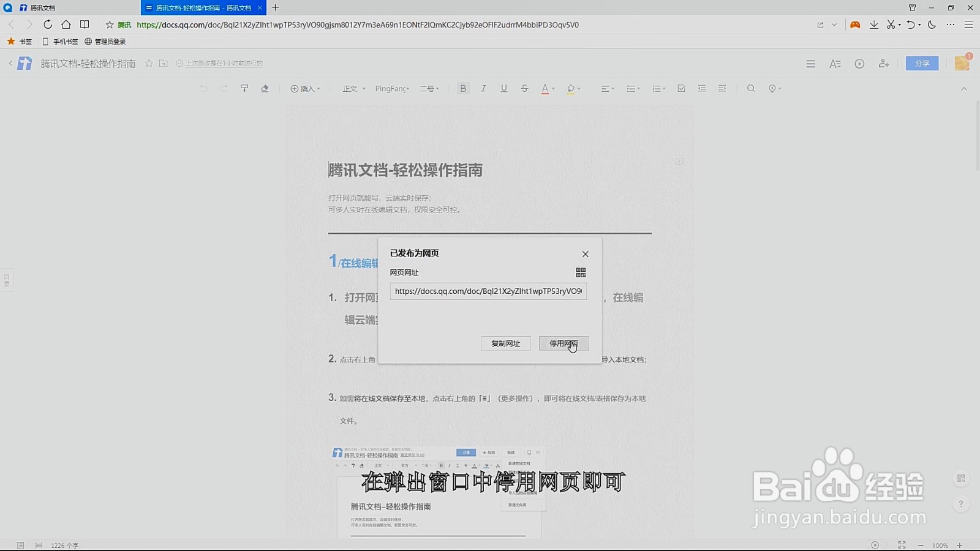Open the bulleted list dropdown
Screen dimensions: 980x551
click(633, 89)
